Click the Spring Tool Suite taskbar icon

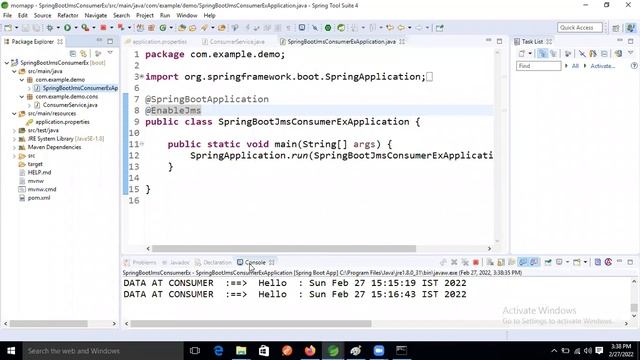(333, 351)
